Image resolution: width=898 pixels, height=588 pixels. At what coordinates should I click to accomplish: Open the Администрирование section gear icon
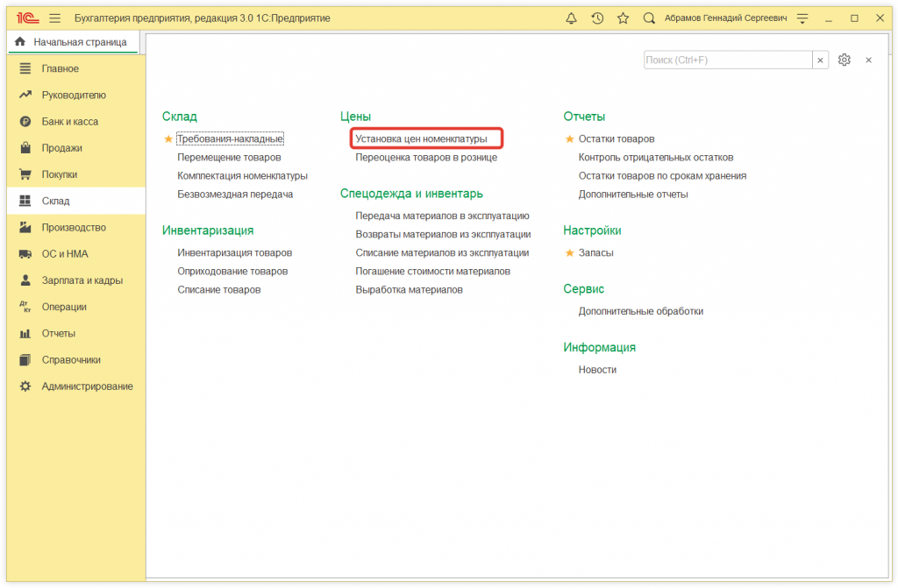point(25,386)
